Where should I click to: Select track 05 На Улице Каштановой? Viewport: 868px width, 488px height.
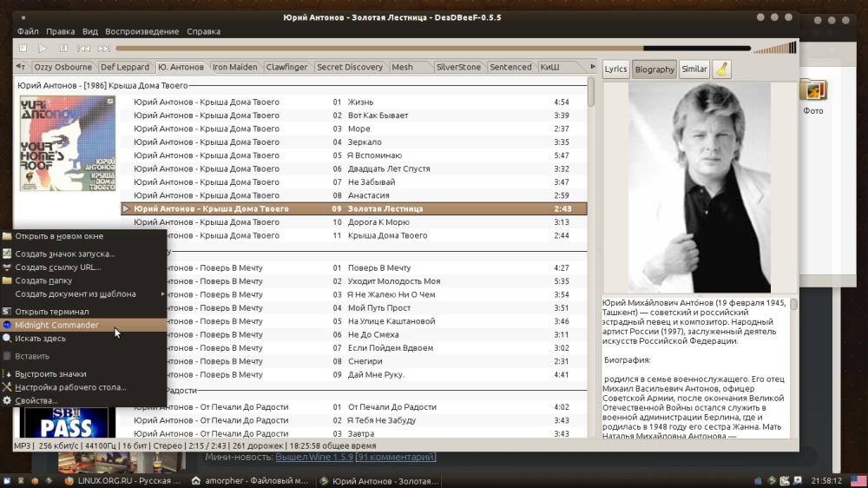377,321
